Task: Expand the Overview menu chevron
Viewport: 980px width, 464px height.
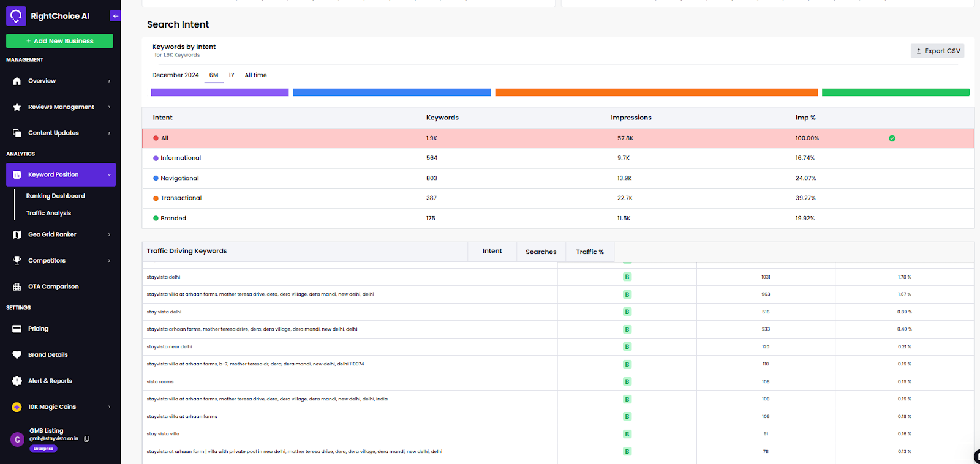Action: coord(110,81)
